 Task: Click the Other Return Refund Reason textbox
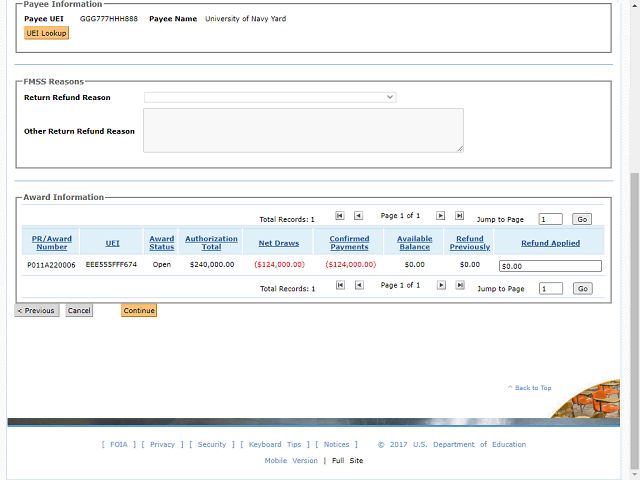click(303, 130)
